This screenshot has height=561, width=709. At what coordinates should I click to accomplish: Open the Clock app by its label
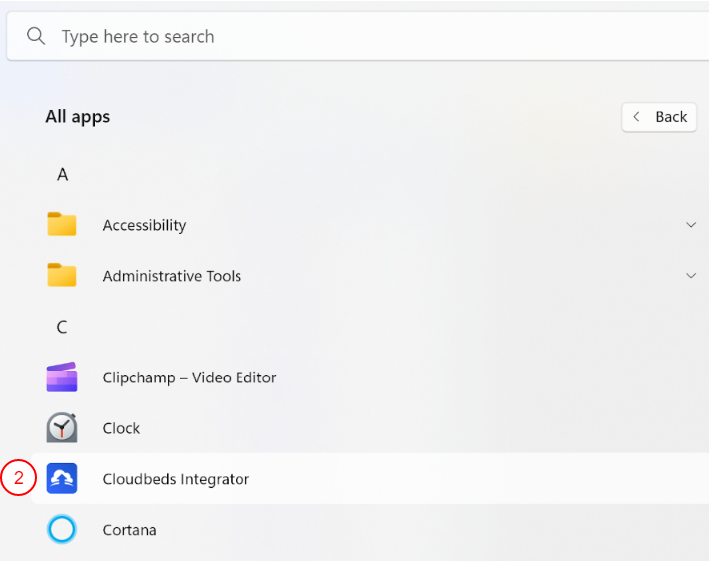click(x=121, y=429)
